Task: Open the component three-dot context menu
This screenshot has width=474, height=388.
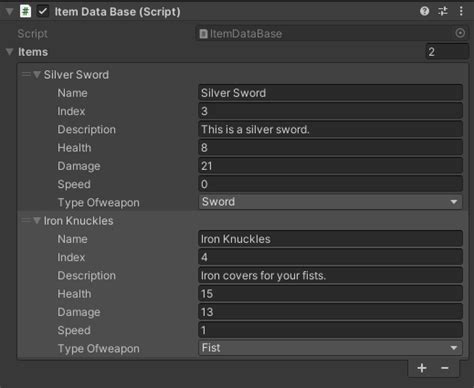Action: click(x=461, y=11)
